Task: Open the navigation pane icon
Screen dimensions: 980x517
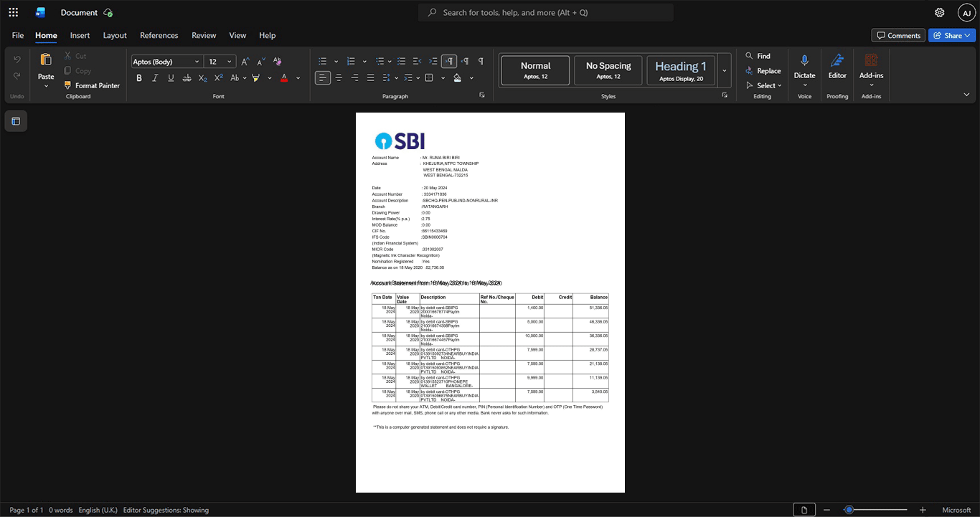Action: 16,121
